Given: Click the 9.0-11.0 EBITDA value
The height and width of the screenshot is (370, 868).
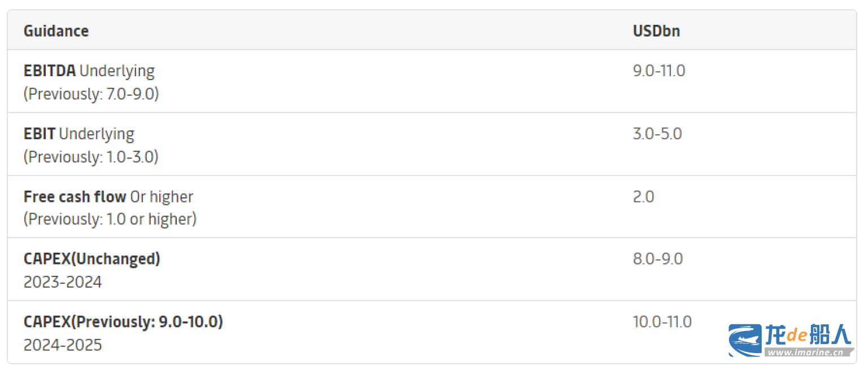Looking at the screenshot, I should (x=659, y=71).
